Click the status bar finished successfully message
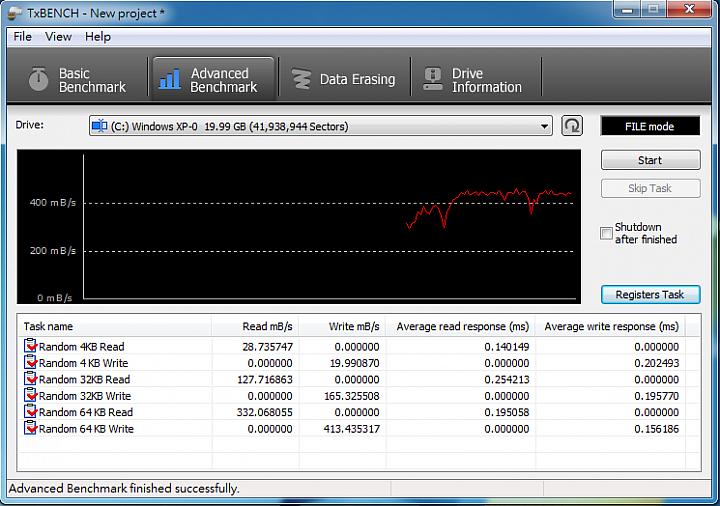The image size is (720, 506). [x=124, y=488]
